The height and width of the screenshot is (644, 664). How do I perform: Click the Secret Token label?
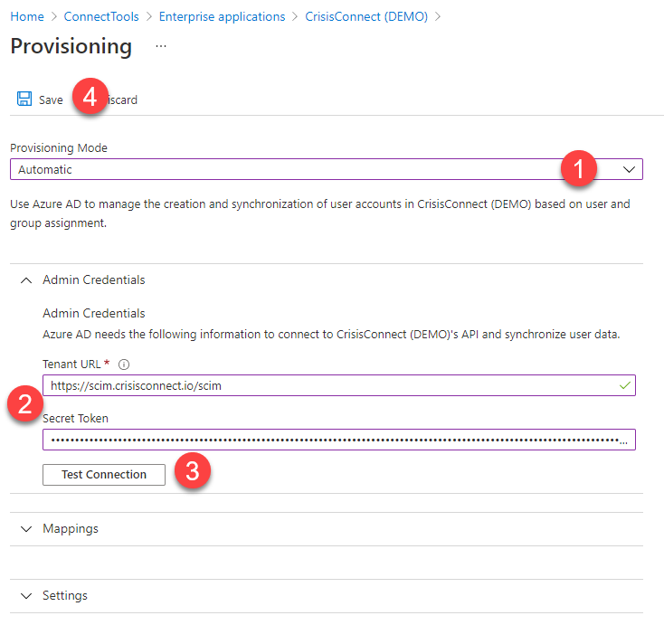coord(75,418)
